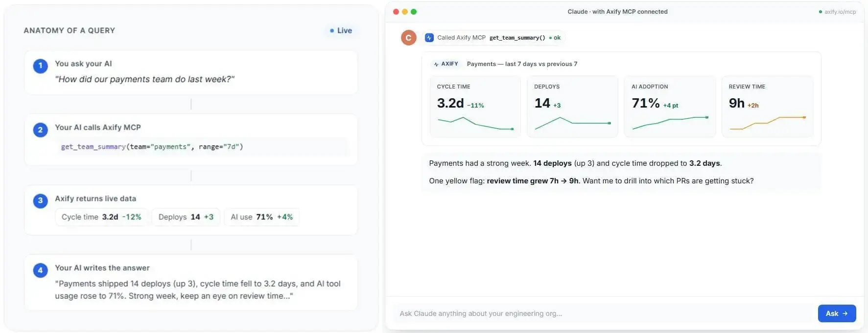The width and height of the screenshot is (868, 333).
Task: Click the AI use 71% +4% chip
Action: pyautogui.click(x=262, y=217)
